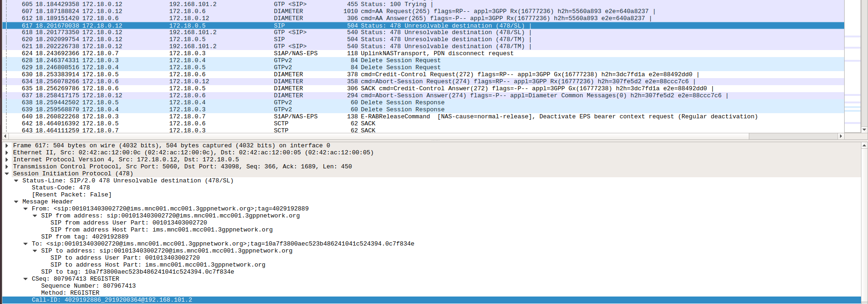
Task: Select the highlighted Call-ID field
Action: click(431, 300)
